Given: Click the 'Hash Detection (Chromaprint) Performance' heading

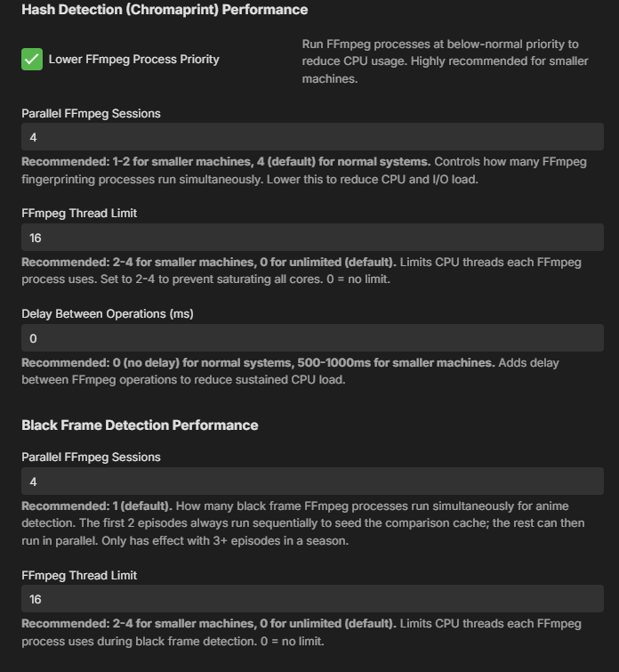Looking at the screenshot, I should point(165,10).
